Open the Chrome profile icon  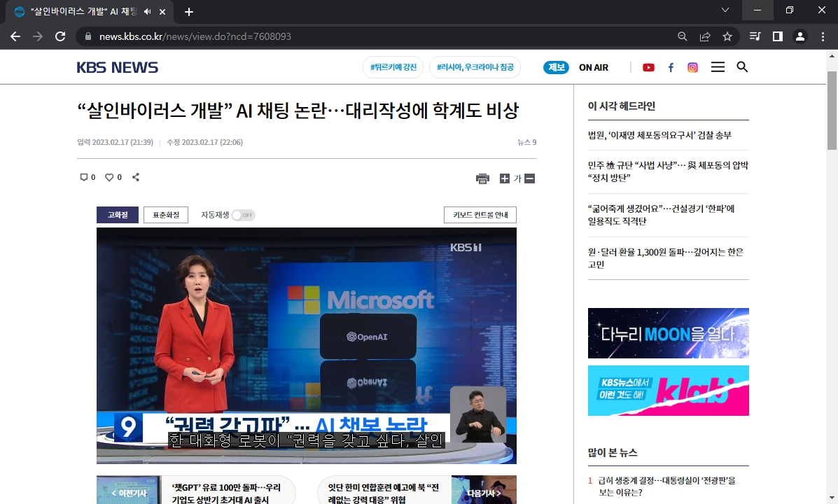coord(800,36)
